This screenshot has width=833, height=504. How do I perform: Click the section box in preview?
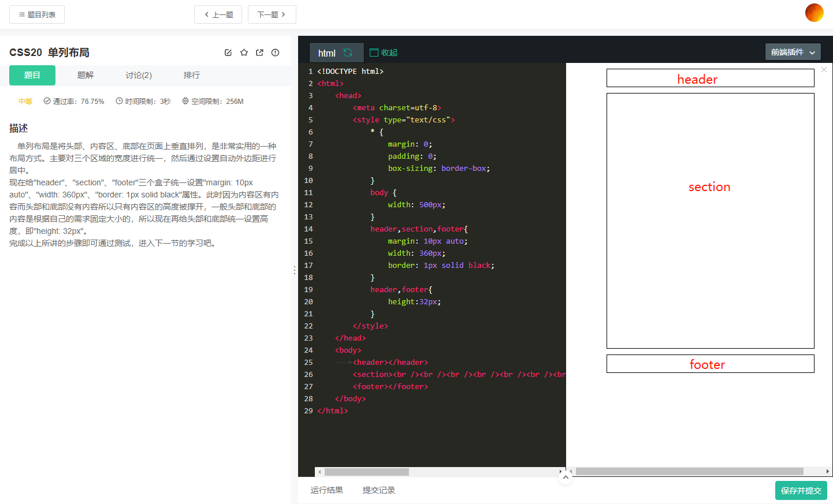click(x=711, y=221)
